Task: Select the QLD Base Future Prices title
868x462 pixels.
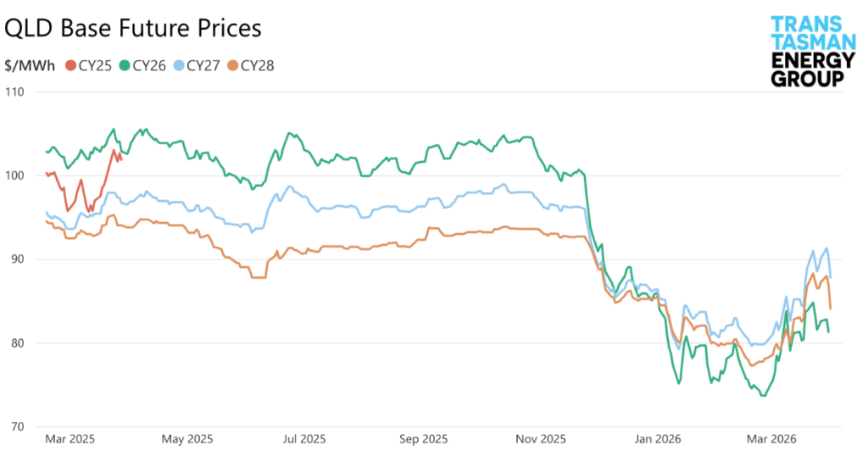Action: click(133, 28)
